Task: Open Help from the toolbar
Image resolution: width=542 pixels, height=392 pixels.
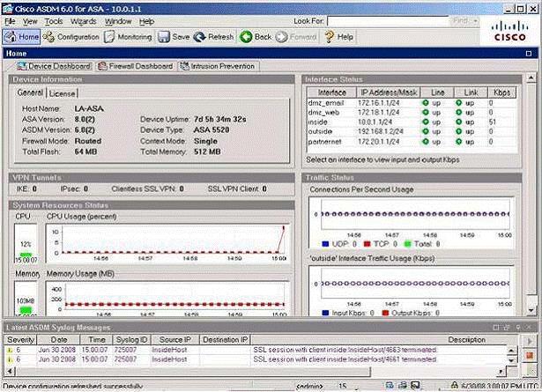Action: [x=339, y=37]
